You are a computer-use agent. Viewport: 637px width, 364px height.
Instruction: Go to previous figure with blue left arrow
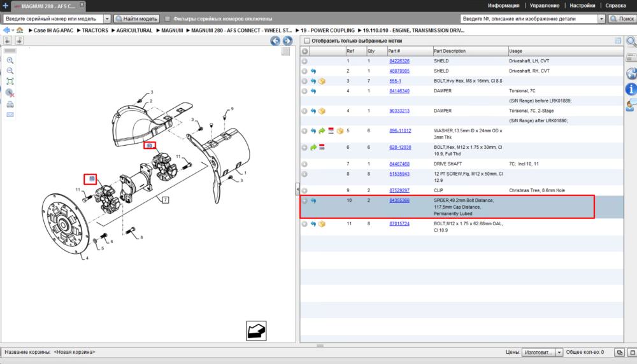(275, 41)
